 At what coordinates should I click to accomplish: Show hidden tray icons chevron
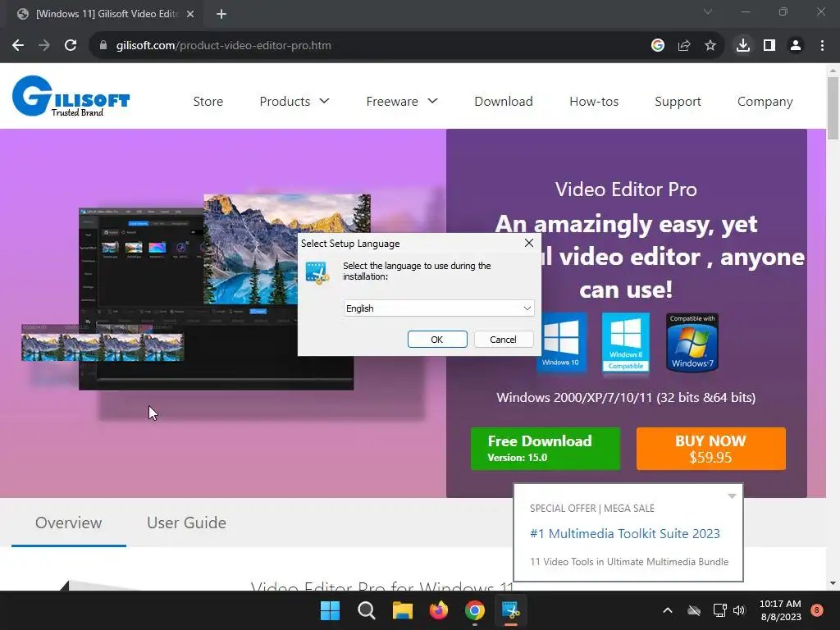(x=668, y=610)
